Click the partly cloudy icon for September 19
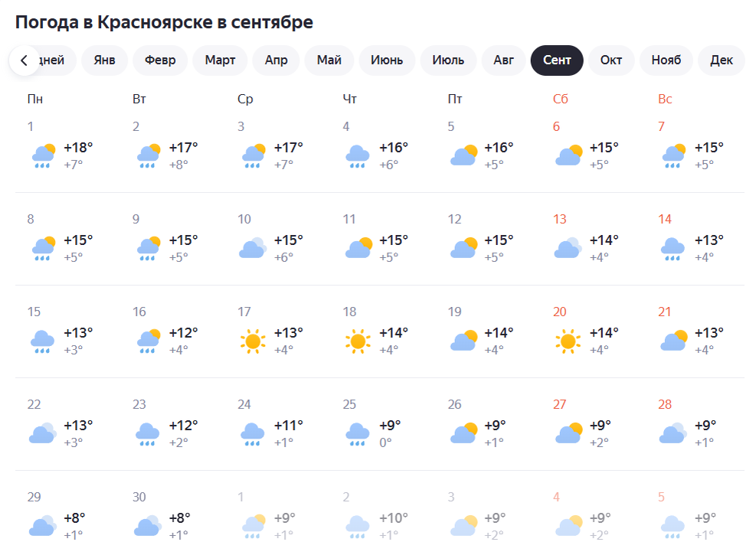Screen dimensions: 756x555 pos(463,340)
